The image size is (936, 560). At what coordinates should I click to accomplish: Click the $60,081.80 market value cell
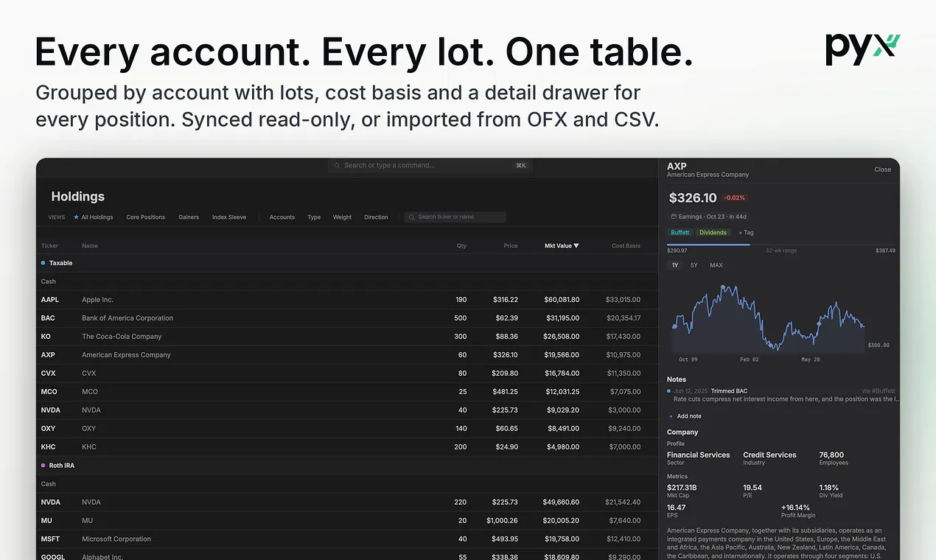(x=562, y=300)
